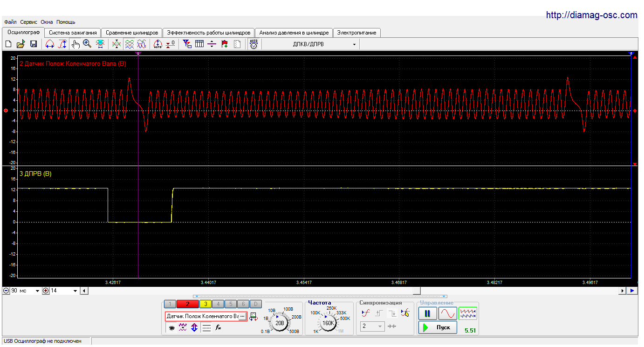Open the Сервис menu

pyautogui.click(x=29, y=22)
